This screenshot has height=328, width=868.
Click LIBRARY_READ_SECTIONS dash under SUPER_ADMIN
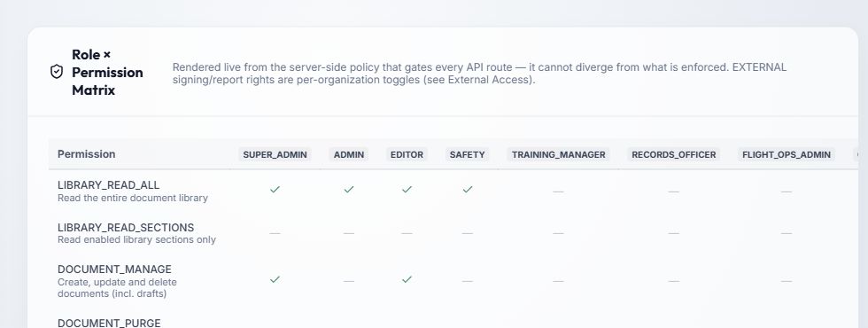tap(275, 233)
